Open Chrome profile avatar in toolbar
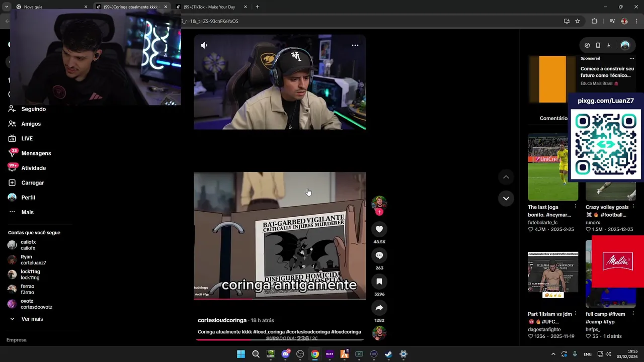Image resolution: width=644 pixels, height=362 pixels. pos(624,21)
